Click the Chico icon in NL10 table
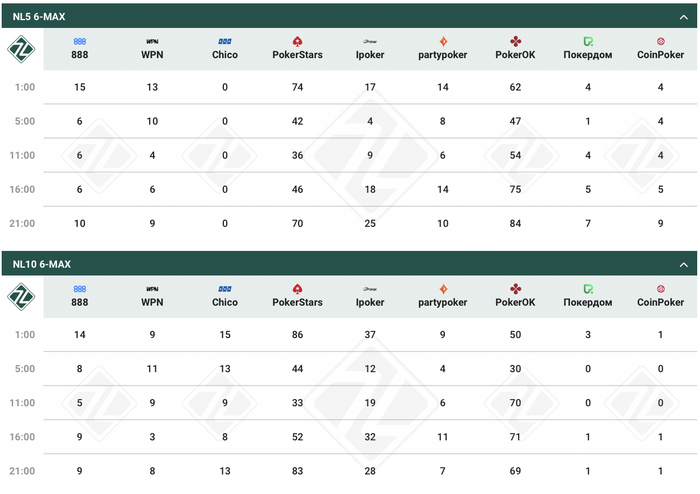Image resolution: width=700 pixels, height=494 pixels. 225,289
